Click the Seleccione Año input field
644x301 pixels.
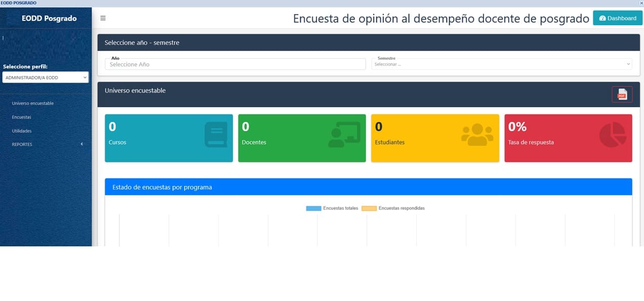234,64
